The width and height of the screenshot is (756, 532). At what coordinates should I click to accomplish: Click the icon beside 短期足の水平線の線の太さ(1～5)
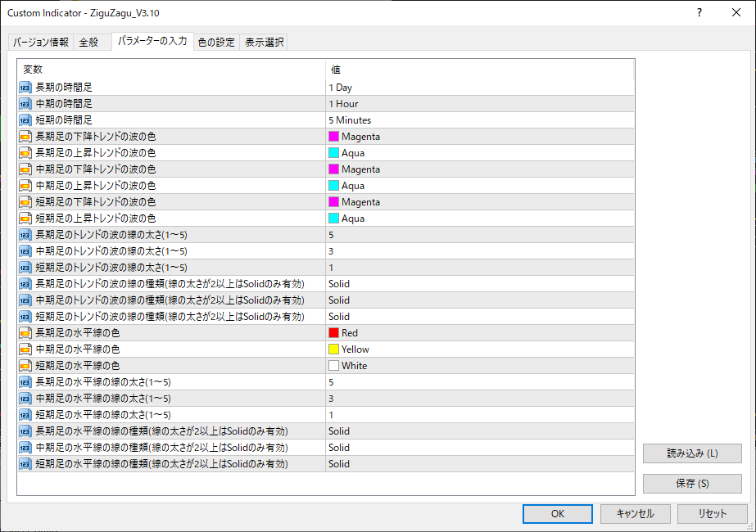pos(25,416)
